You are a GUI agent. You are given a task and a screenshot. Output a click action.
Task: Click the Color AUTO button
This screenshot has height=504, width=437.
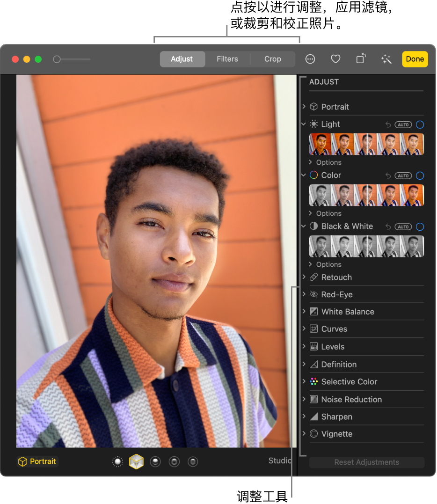403,176
